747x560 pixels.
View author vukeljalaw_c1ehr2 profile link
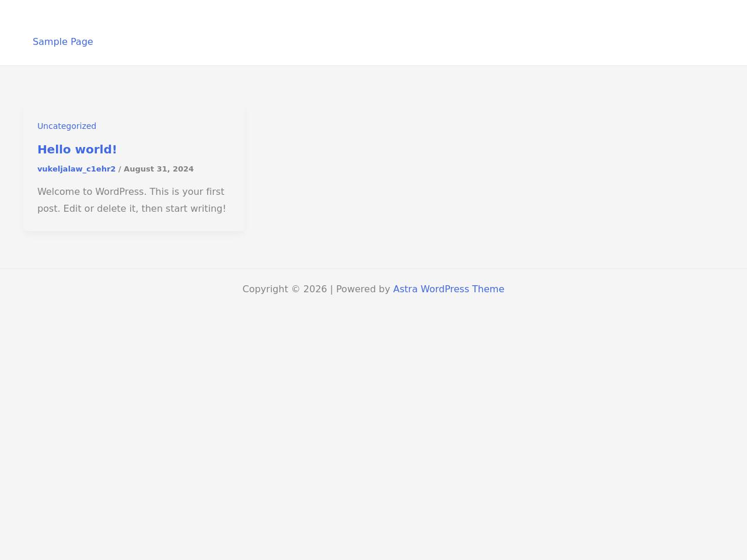pos(76,169)
